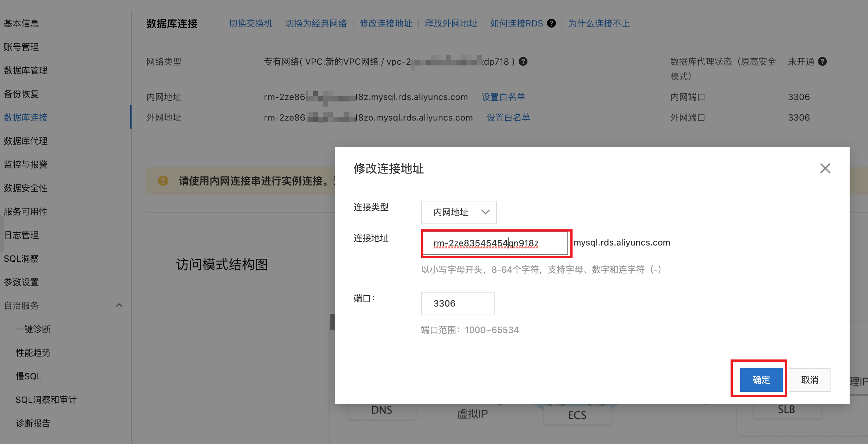Open 数据库管理 in the sidebar
868x444 pixels.
point(26,70)
